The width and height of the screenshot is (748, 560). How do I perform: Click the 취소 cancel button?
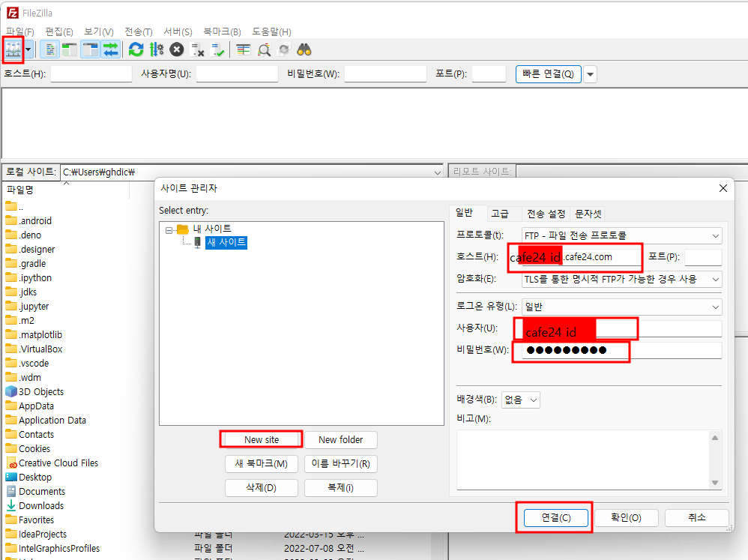click(696, 517)
